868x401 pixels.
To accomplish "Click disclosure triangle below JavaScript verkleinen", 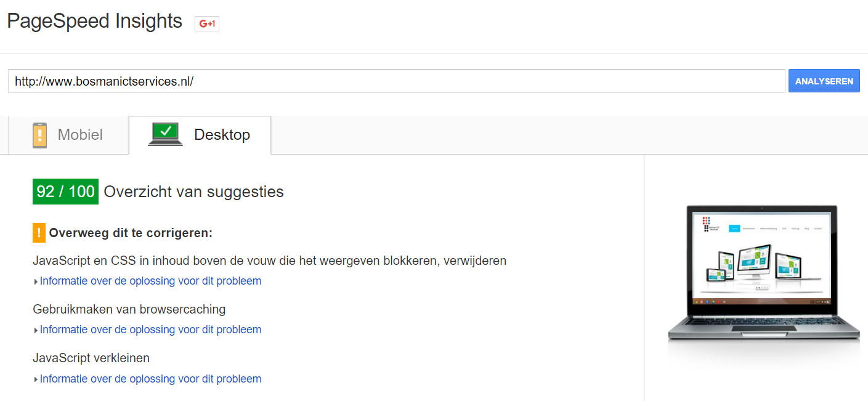I will [36, 380].
